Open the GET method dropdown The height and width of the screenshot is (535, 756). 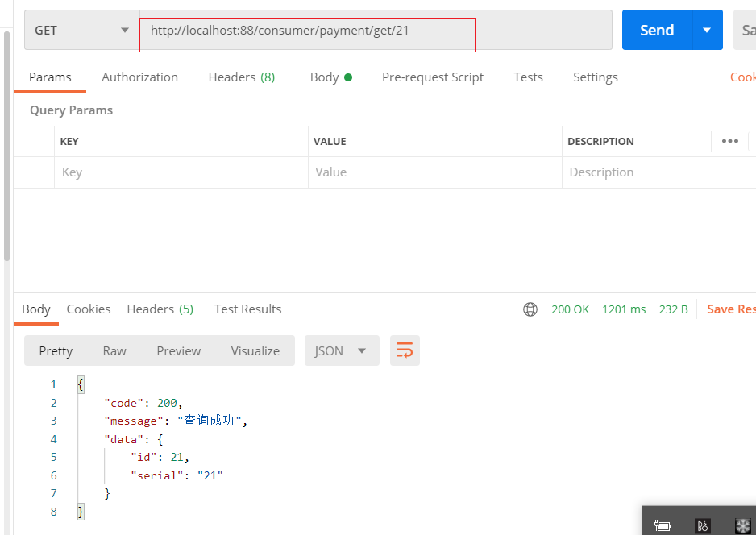[82, 30]
